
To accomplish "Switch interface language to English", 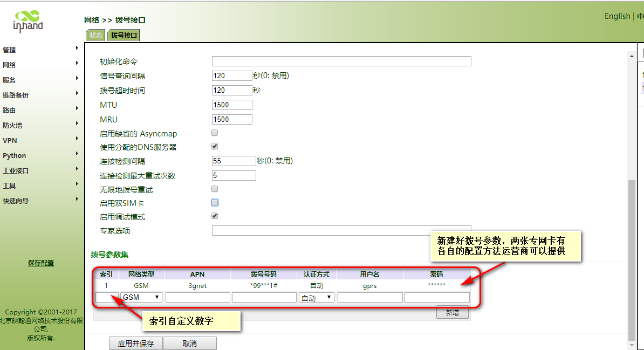I will click(617, 16).
